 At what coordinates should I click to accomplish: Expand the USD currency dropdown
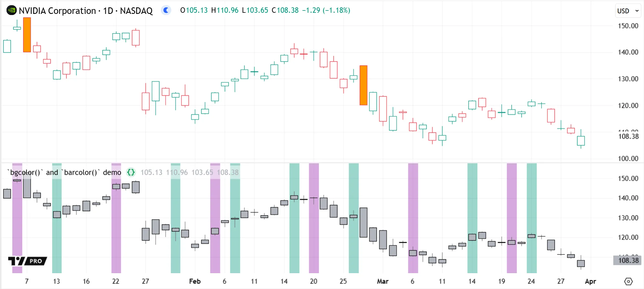628,11
